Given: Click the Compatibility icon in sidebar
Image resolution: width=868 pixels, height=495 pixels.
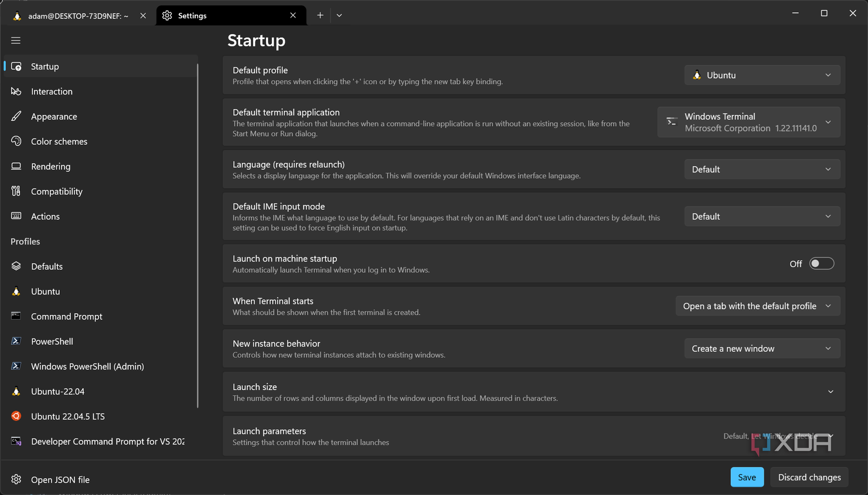Looking at the screenshot, I should (x=16, y=191).
